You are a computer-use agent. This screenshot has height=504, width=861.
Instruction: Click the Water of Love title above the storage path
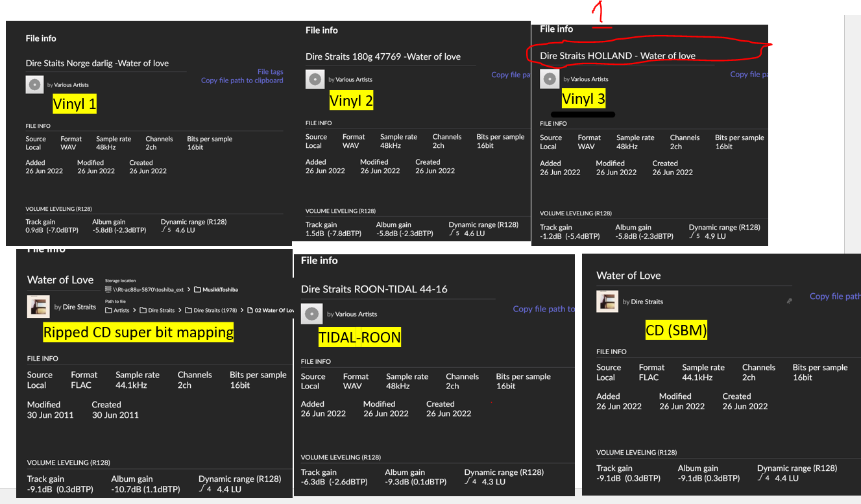tap(60, 280)
